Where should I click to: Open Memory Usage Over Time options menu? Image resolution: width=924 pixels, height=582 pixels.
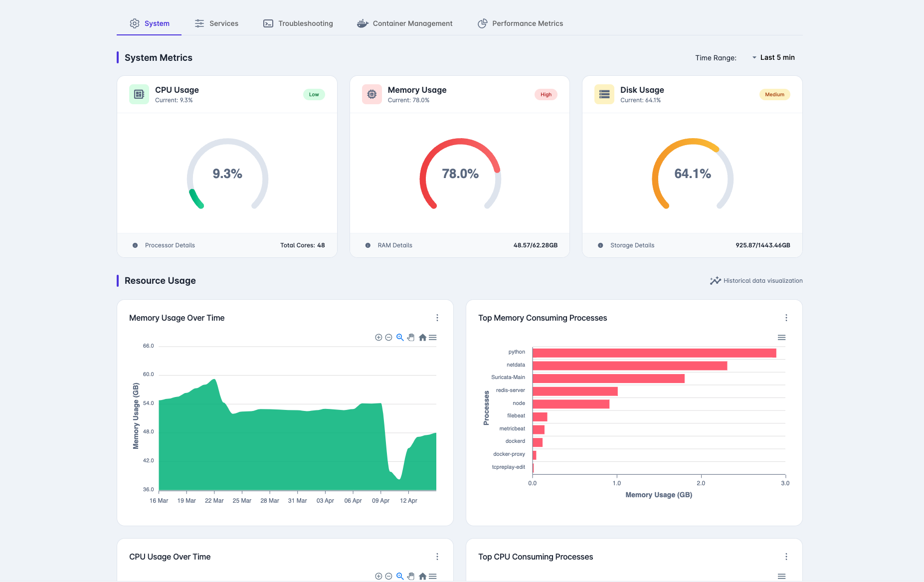437,318
